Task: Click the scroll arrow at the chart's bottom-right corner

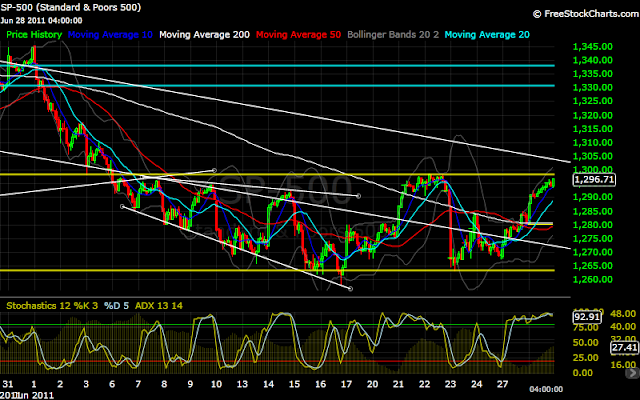Action: [635, 373]
